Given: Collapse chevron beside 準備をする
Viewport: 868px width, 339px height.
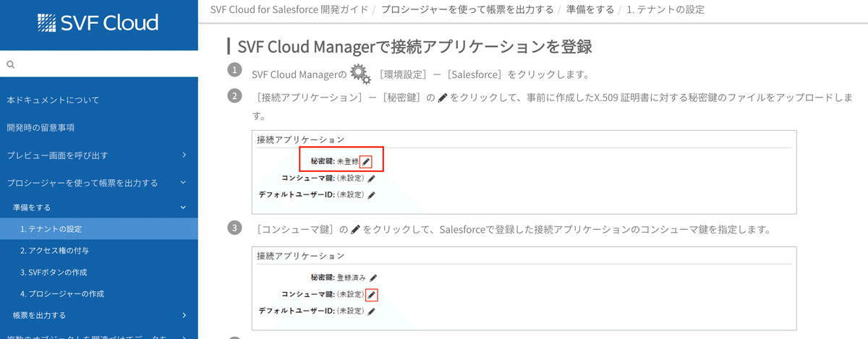Looking at the screenshot, I should click(x=184, y=207).
